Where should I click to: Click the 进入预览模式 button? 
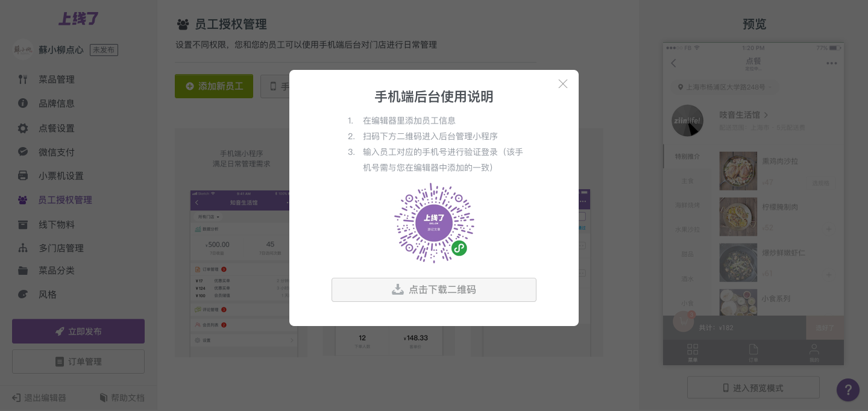click(753, 388)
